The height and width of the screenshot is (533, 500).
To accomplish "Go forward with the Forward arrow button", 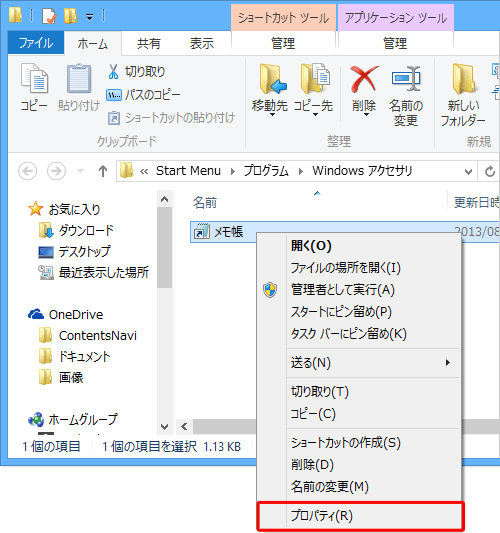I will [56, 171].
